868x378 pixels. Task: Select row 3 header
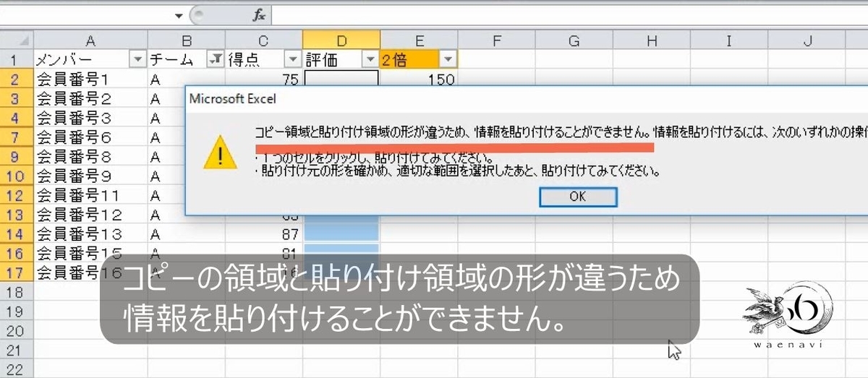coord(17,98)
